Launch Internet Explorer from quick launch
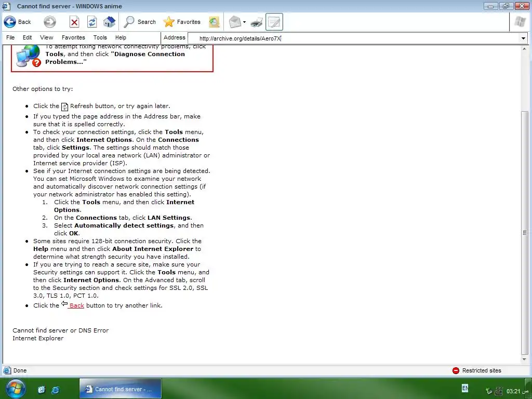This screenshot has height=399, width=532. point(55,390)
